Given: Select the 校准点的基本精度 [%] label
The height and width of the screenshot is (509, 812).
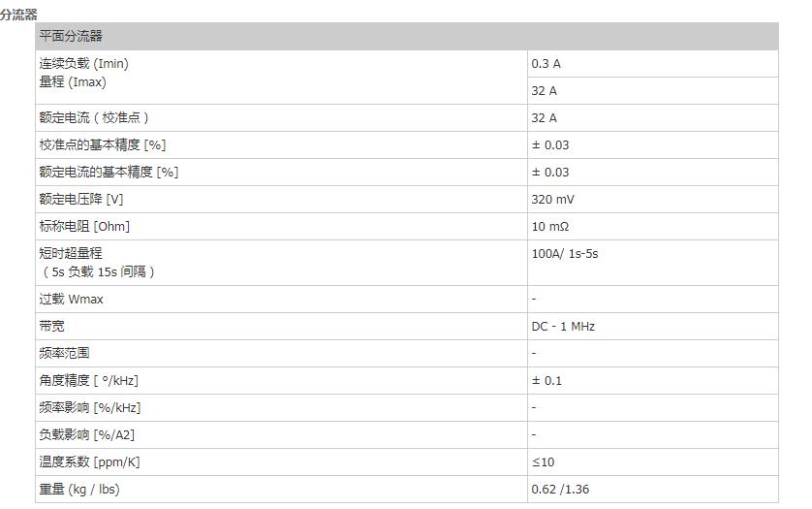Looking at the screenshot, I should pos(103,145).
